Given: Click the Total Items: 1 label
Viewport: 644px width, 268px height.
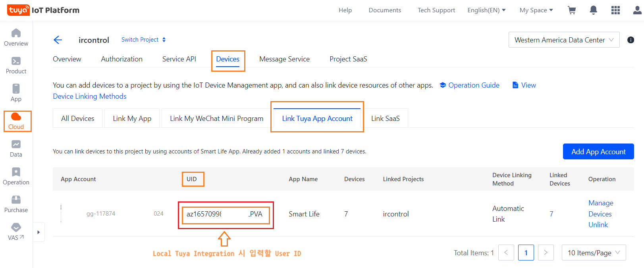Looking at the screenshot, I should pyautogui.click(x=474, y=253).
